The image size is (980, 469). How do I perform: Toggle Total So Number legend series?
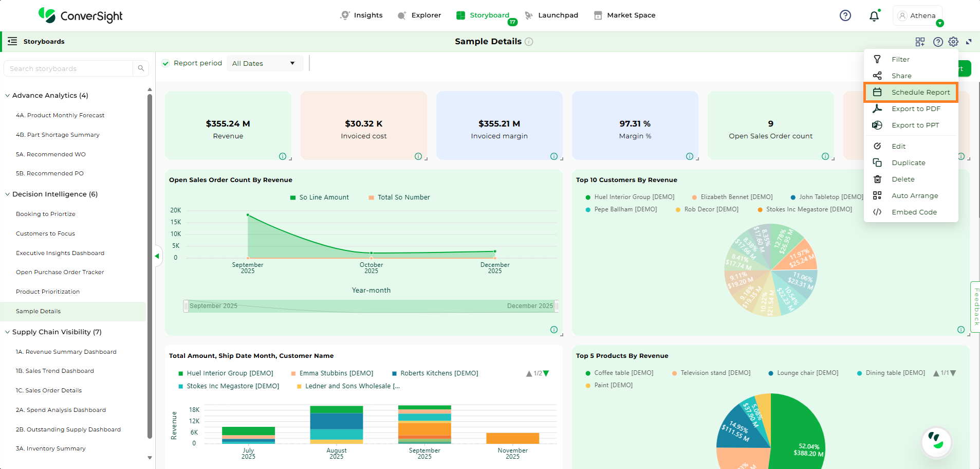tap(399, 197)
